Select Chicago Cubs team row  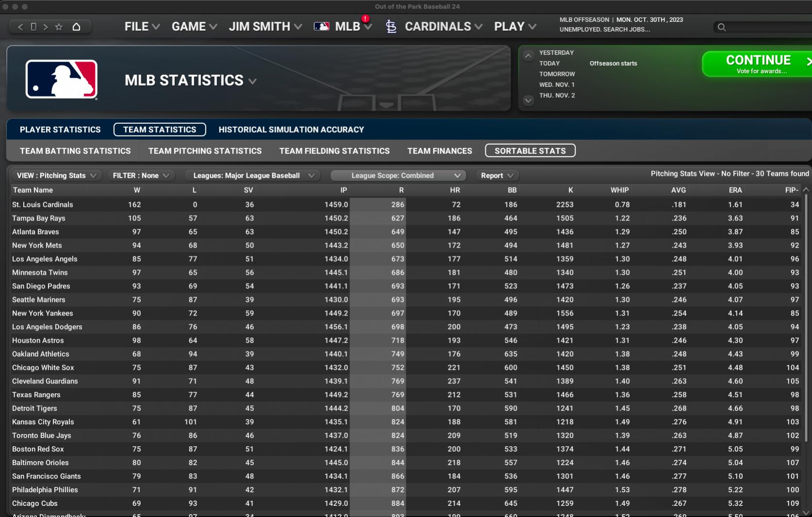click(406, 504)
